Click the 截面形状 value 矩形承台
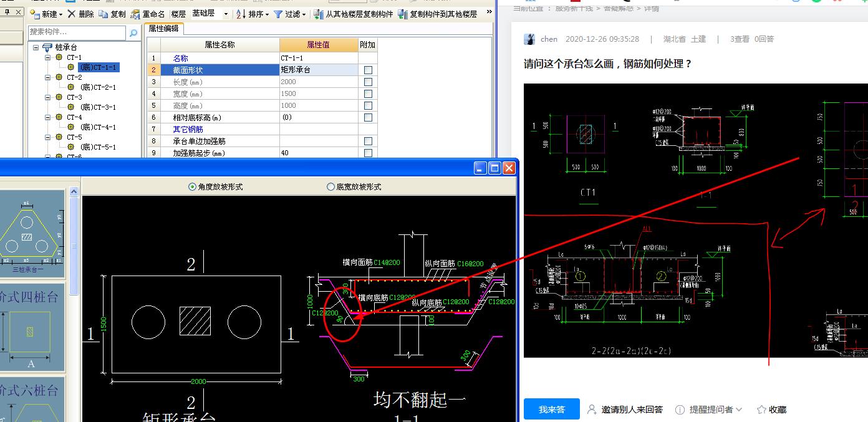Screen dimensions: 868x422 click(319, 70)
